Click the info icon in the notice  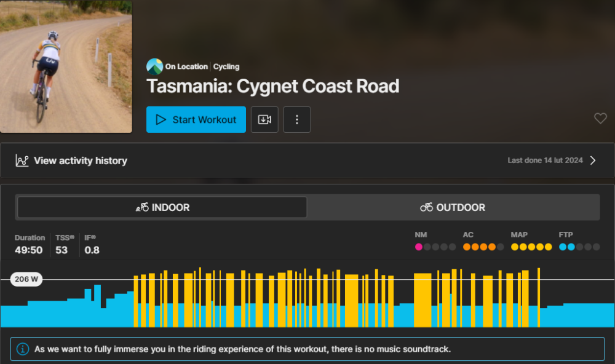click(x=23, y=349)
